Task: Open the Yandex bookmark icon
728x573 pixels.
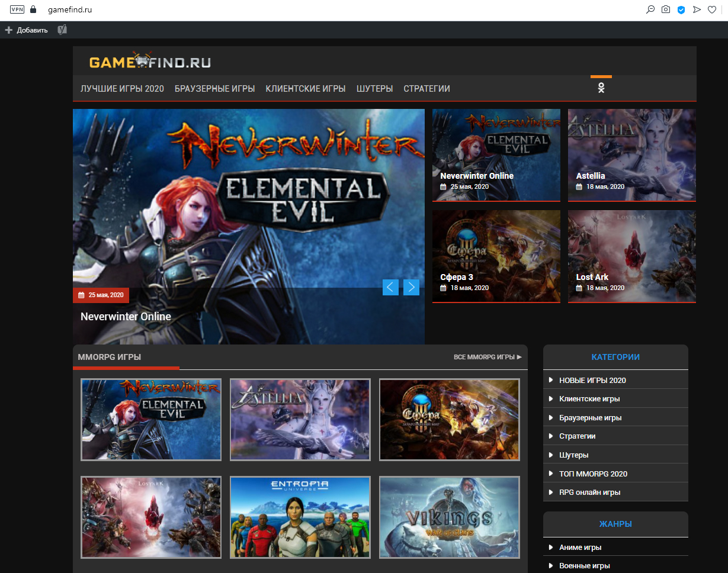Action: click(62, 30)
